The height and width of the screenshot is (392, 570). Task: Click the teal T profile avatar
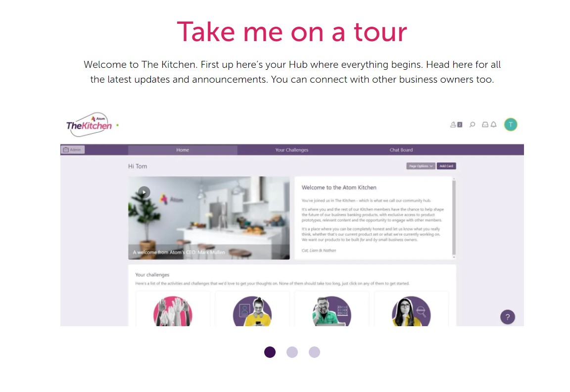pyautogui.click(x=511, y=124)
